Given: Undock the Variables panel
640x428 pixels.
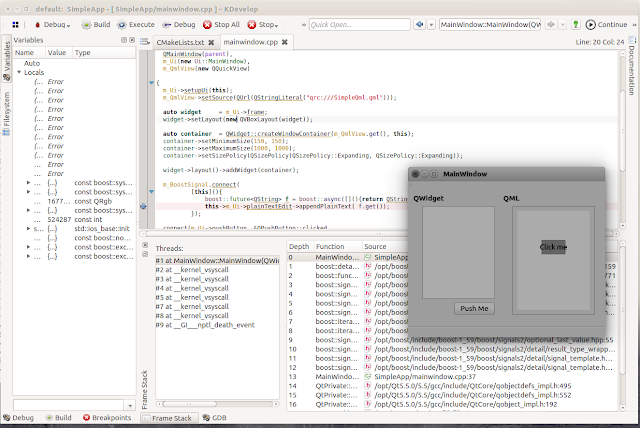Looking at the screenshot, I should tap(124, 40).
